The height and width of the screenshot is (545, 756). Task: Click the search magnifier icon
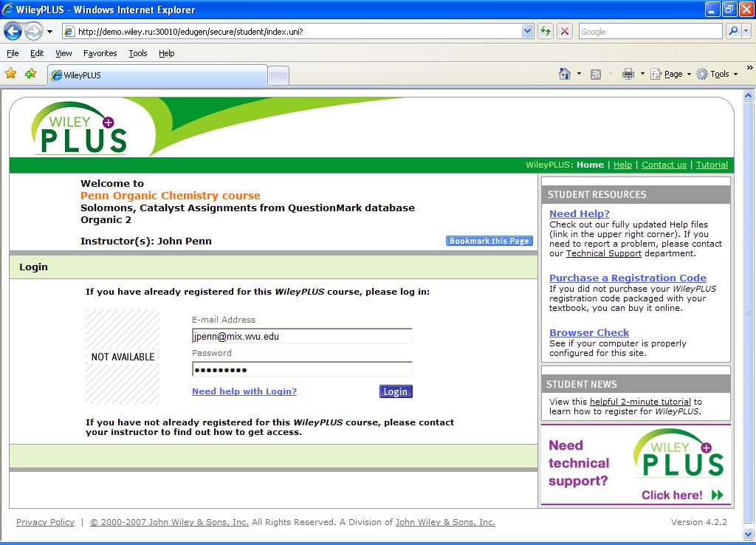(x=733, y=31)
